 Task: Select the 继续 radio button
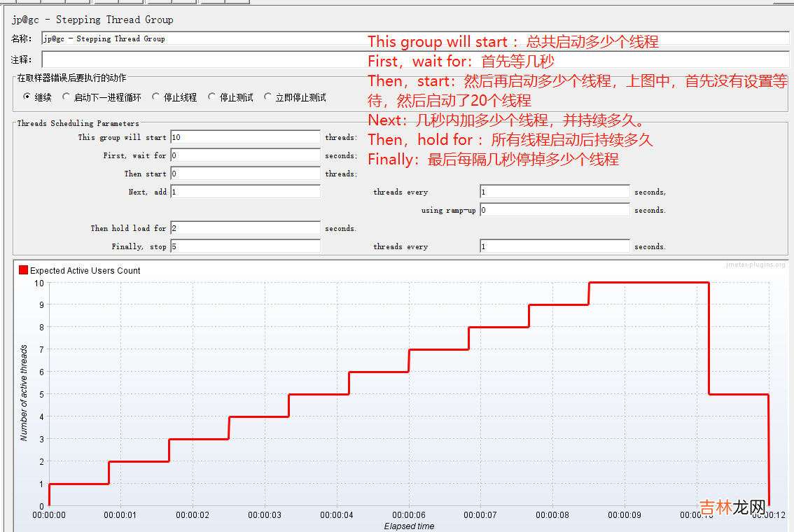tap(27, 97)
